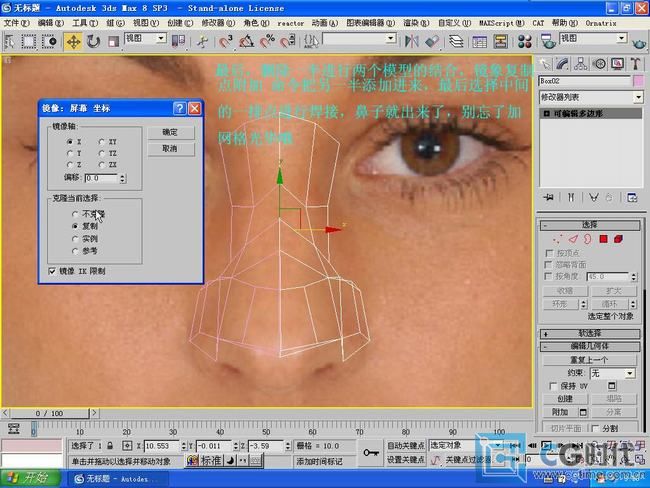Collapse the 编辑几何体 rollout
The width and height of the screenshot is (650, 488).
click(x=590, y=346)
